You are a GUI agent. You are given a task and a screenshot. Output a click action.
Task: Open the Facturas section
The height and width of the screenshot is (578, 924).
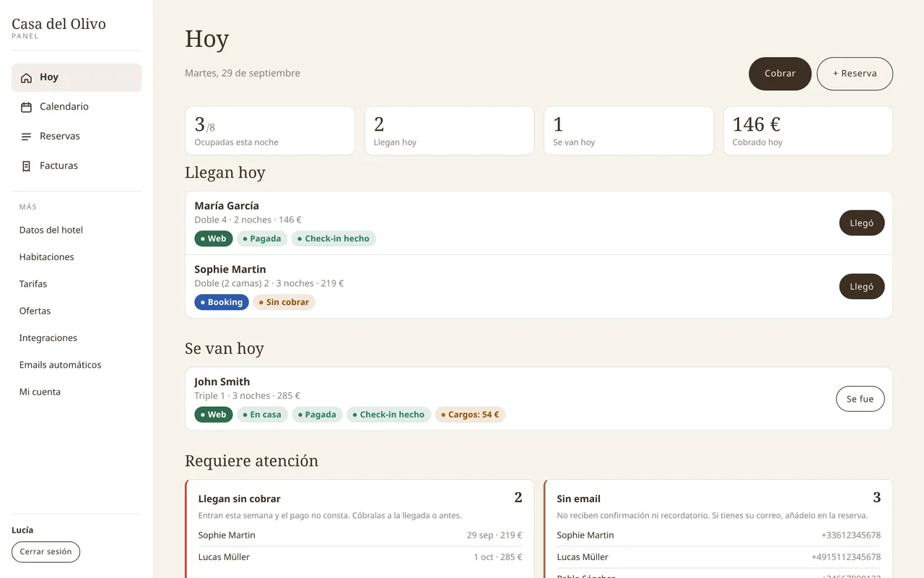click(x=77, y=166)
